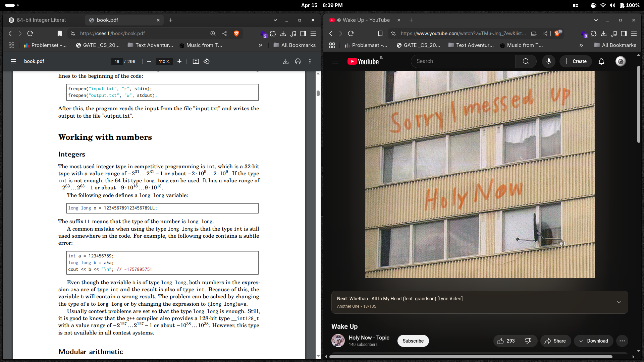644x362 pixels.
Task: Click the YouTube Search input field
Action: 463,61
